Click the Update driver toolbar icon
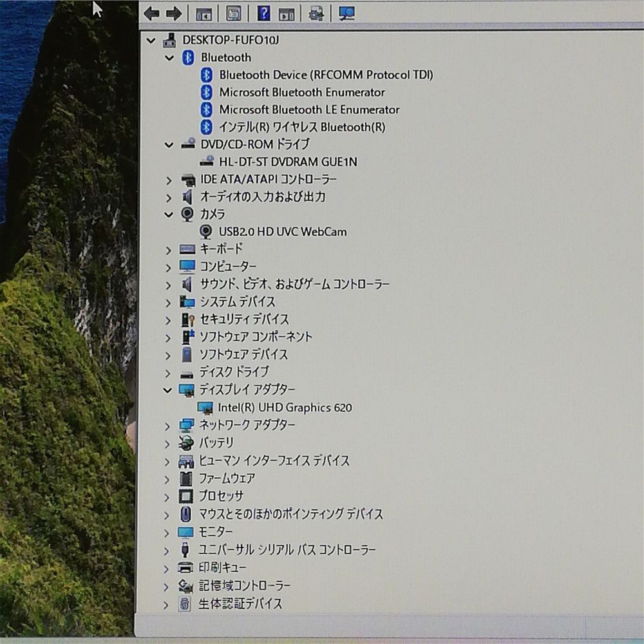Viewport: 644px width, 644px height. (315, 12)
